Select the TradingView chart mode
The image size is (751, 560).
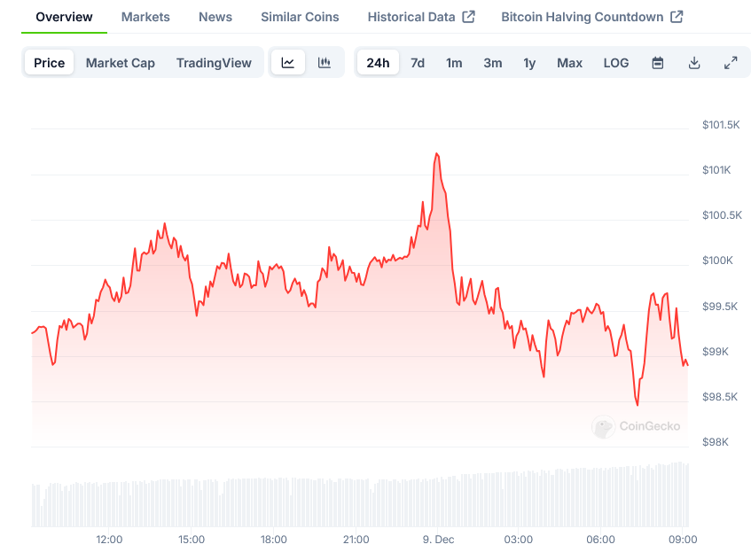coord(214,63)
